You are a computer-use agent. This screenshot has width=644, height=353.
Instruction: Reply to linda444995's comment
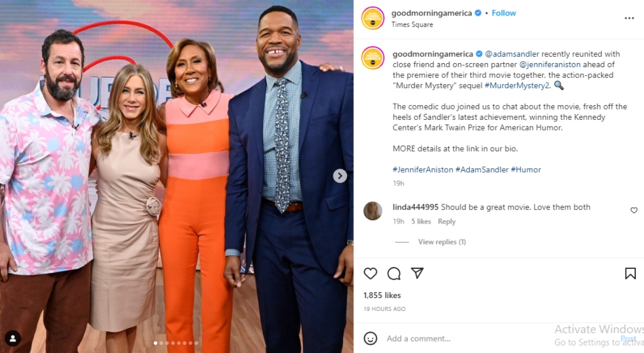pyautogui.click(x=447, y=222)
